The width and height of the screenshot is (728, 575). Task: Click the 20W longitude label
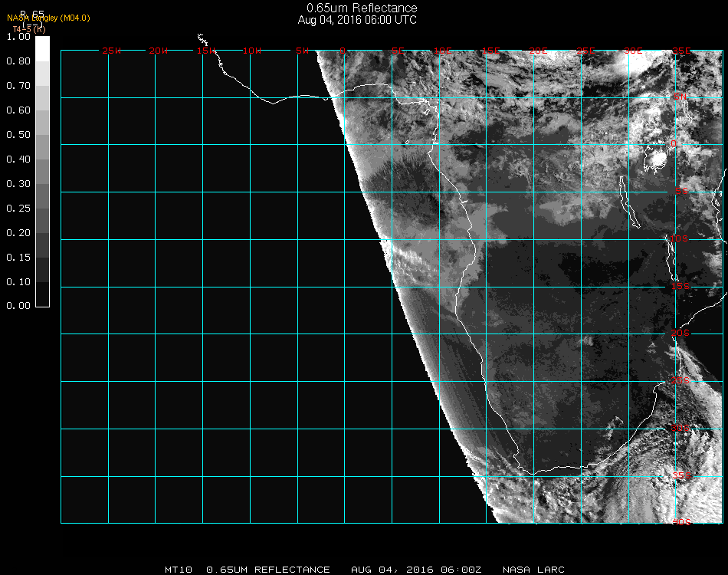click(x=159, y=51)
